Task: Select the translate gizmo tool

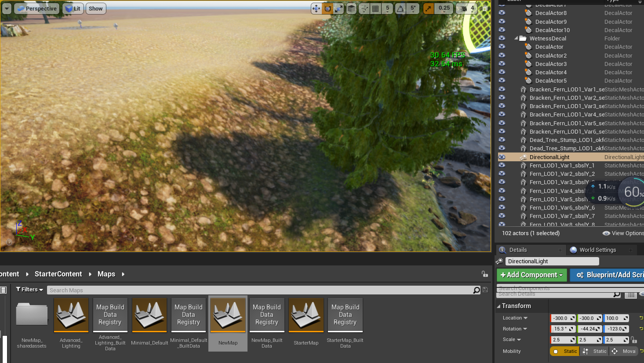Action: tap(316, 8)
